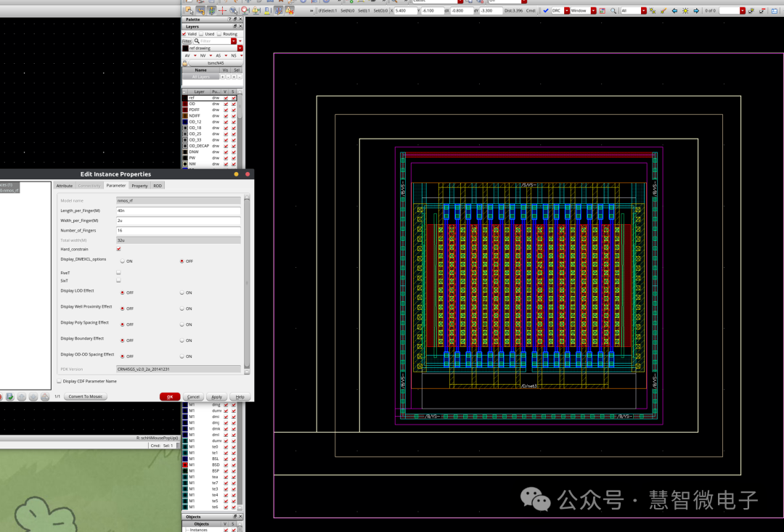Select ON for Display LOD Effect
This screenshot has width=784, height=532.
(x=181, y=292)
